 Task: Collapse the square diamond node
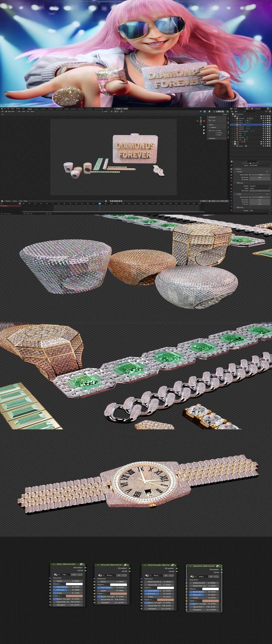(190, 566)
